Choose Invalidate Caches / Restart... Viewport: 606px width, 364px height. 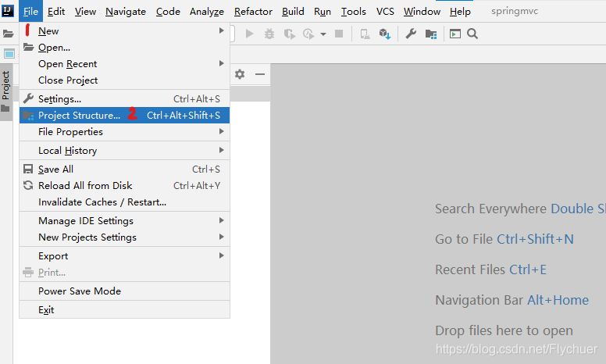pyautogui.click(x=124, y=202)
